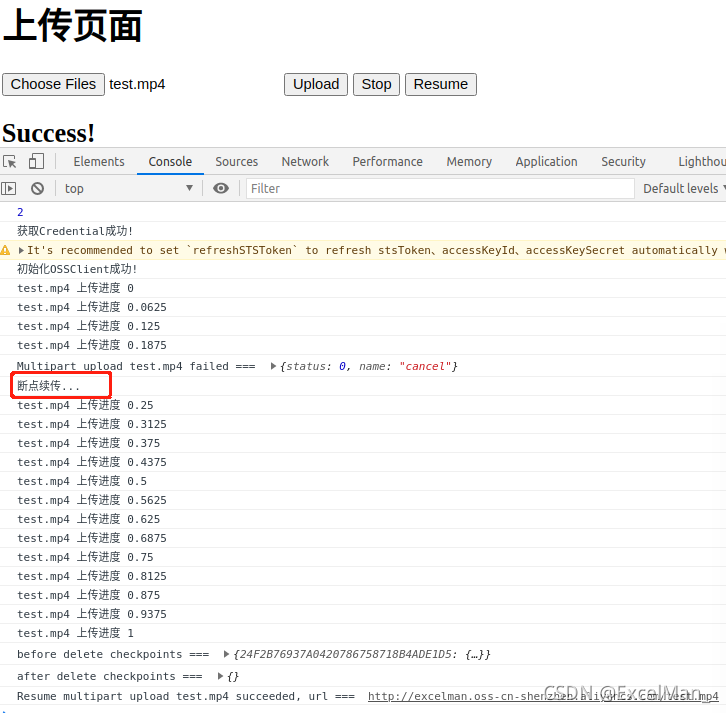Expand the status cancel error object

pyautogui.click(x=273, y=366)
